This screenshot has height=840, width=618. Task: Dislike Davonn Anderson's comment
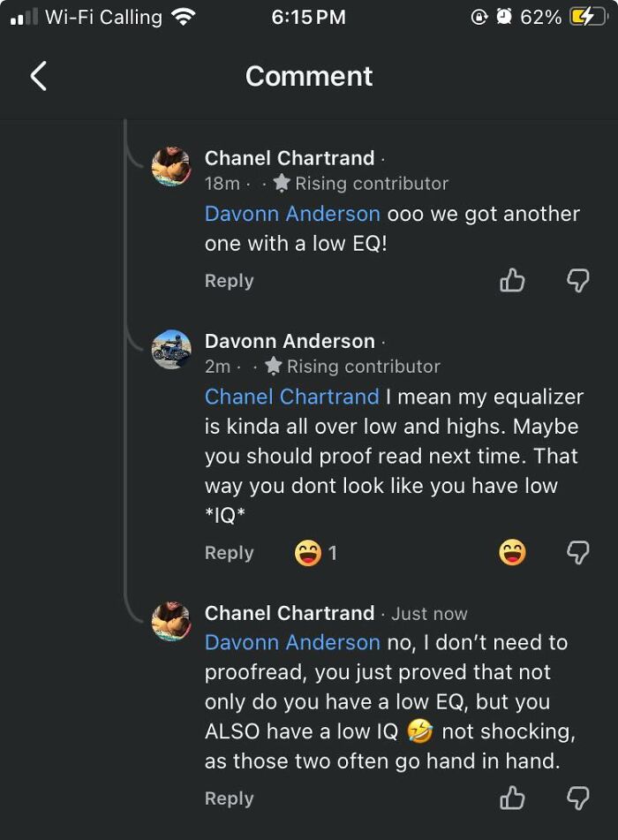(577, 550)
